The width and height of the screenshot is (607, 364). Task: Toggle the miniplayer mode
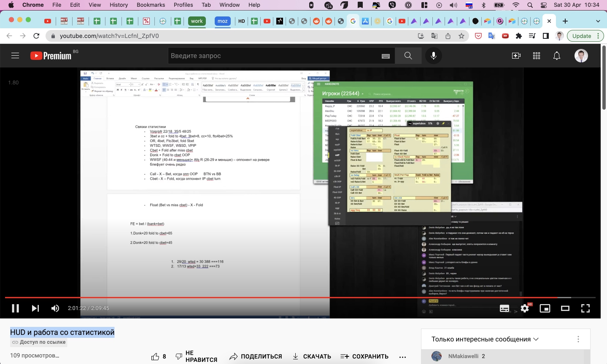click(545, 308)
